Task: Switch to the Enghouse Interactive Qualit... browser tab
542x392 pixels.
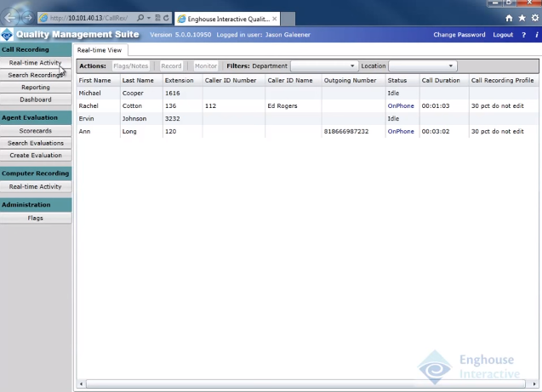Action: click(227, 19)
